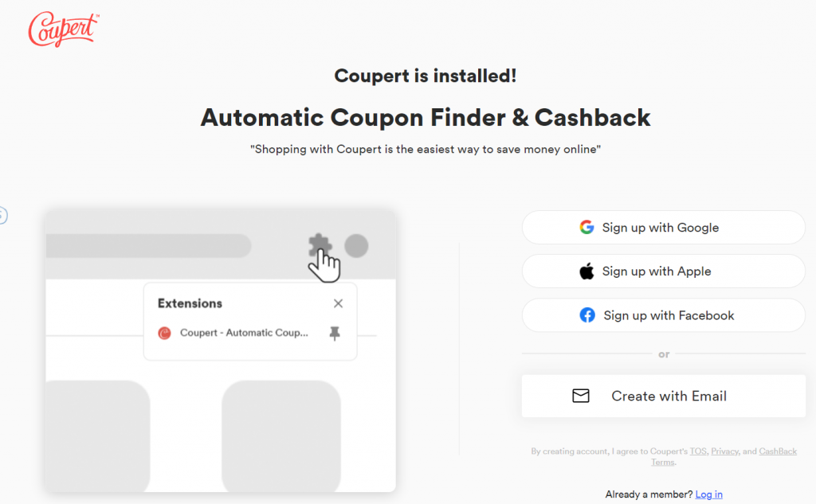The width and height of the screenshot is (816, 504).
Task: Click the Coupert logo
Action: [63, 29]
